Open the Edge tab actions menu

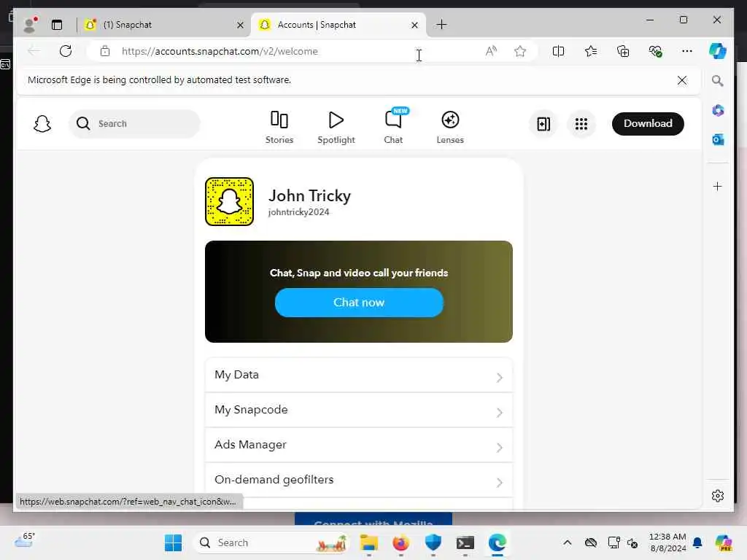click(x=57, y=25)
